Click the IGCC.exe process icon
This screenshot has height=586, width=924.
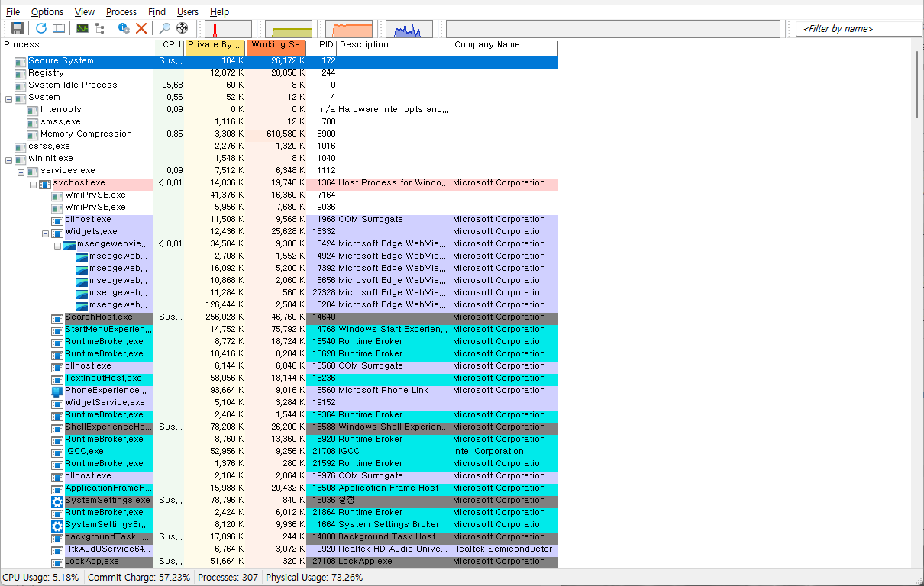pos(57,452)
